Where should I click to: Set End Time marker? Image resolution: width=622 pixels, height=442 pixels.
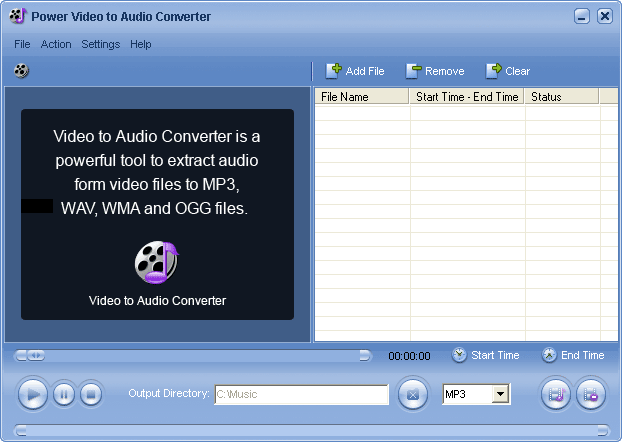573,355
